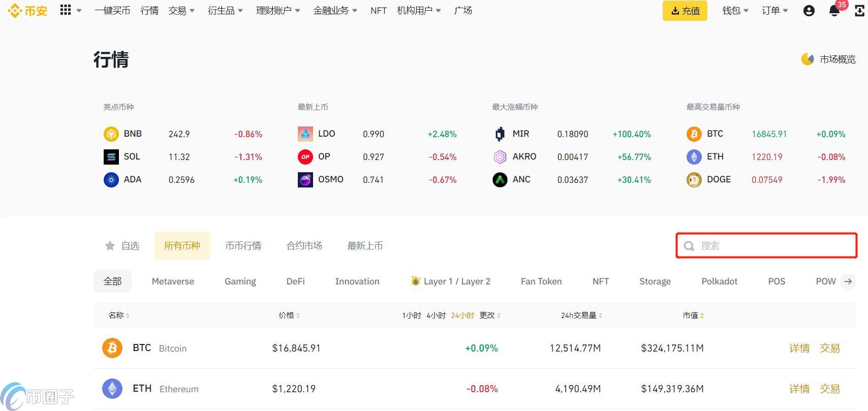Click the Ethereum icon in table row
The width and height of the screenshot is (868, 411).
(x=112, y=389)
